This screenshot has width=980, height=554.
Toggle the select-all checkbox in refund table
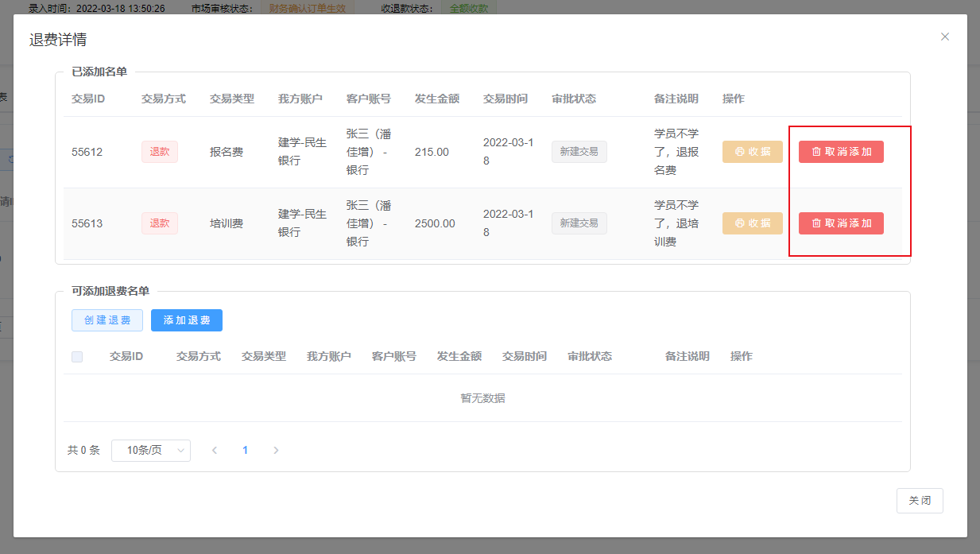[x=77, y=357]
